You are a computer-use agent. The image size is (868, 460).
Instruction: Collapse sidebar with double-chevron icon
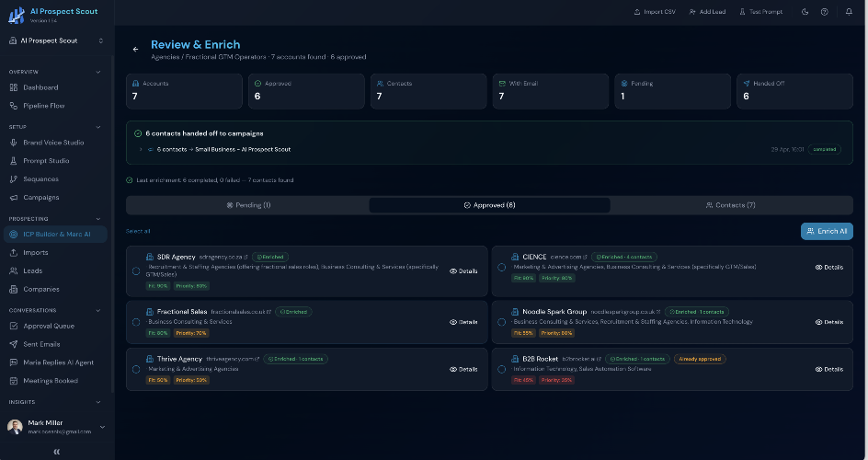[56, 452]
